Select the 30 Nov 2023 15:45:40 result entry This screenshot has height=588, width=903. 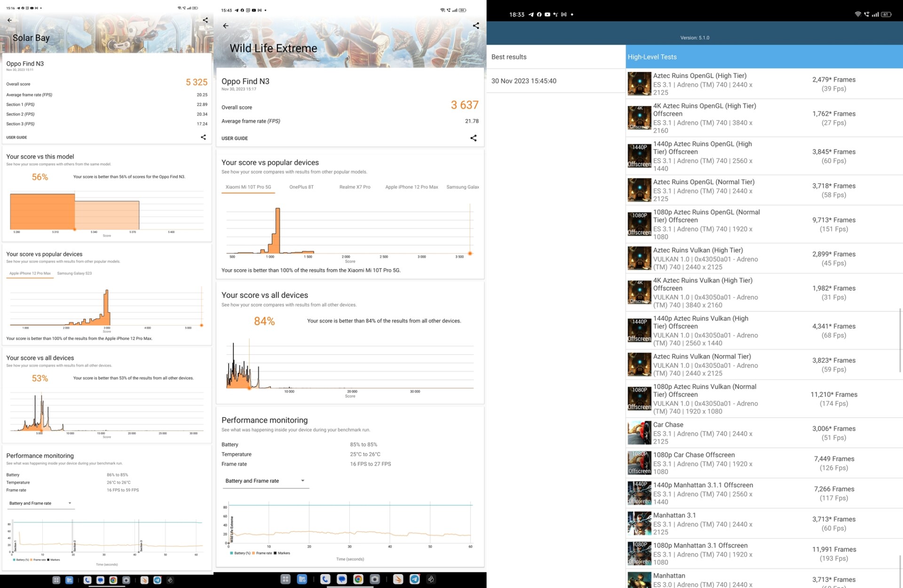tap(556, 81)
